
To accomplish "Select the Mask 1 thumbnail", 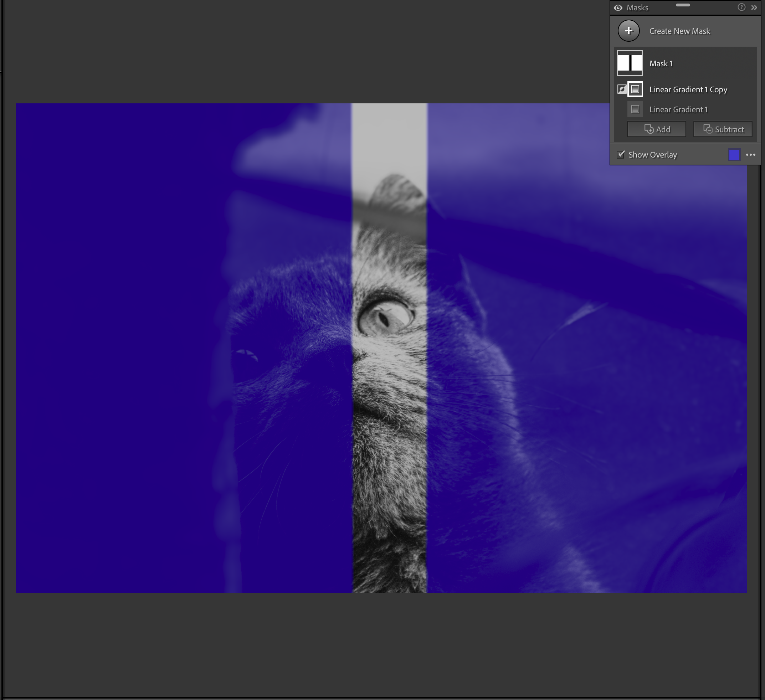I will coord(630,63).
